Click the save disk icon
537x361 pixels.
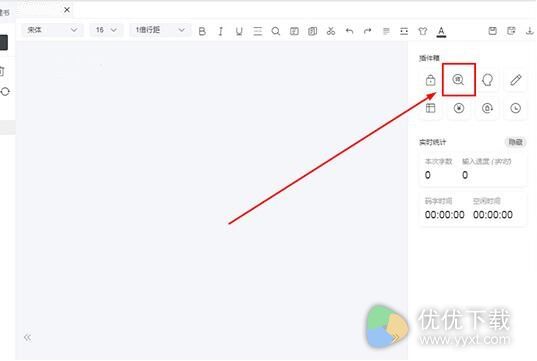click(492, 31)
